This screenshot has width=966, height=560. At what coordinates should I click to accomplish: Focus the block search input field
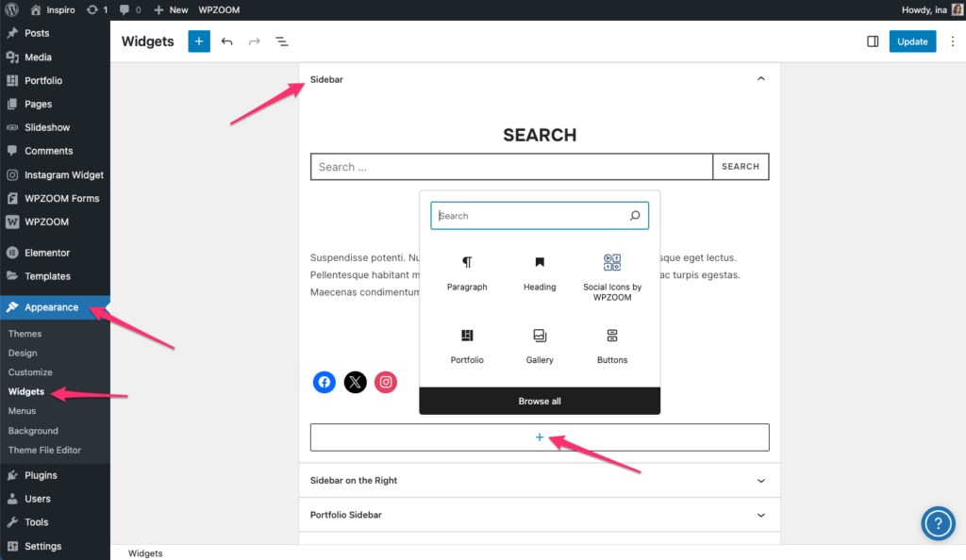(530, 216)
